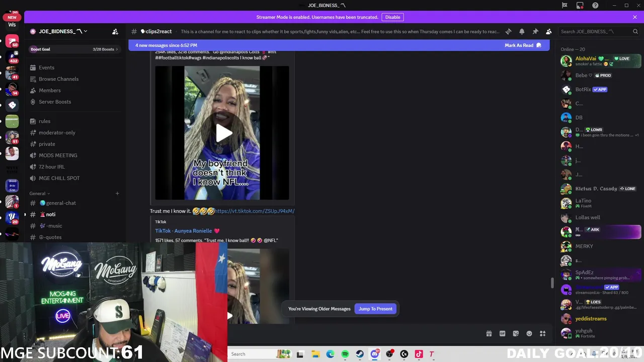
Task: Open the Boost Goal progress bar
Action: pyautogui.click(x=74, y=49)
